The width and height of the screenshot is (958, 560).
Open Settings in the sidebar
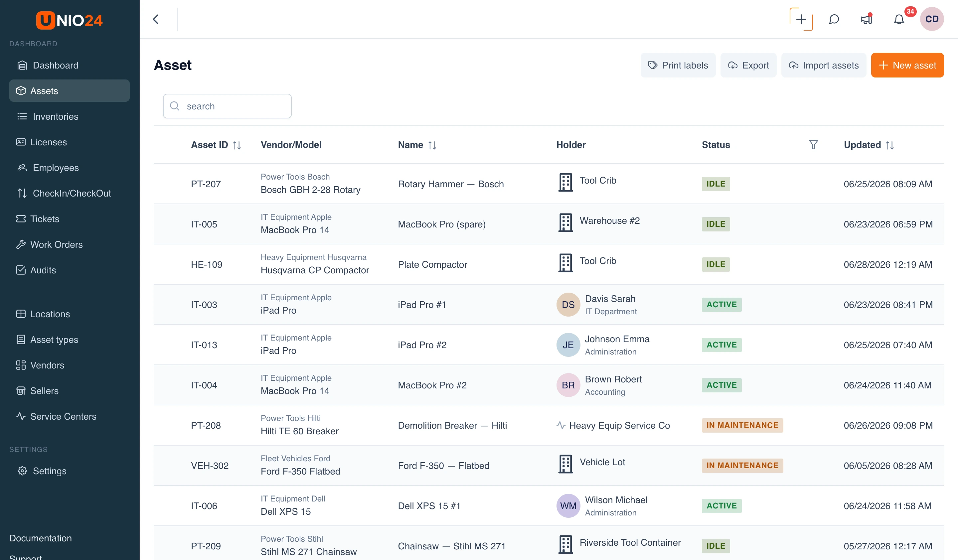pos(69,471)
